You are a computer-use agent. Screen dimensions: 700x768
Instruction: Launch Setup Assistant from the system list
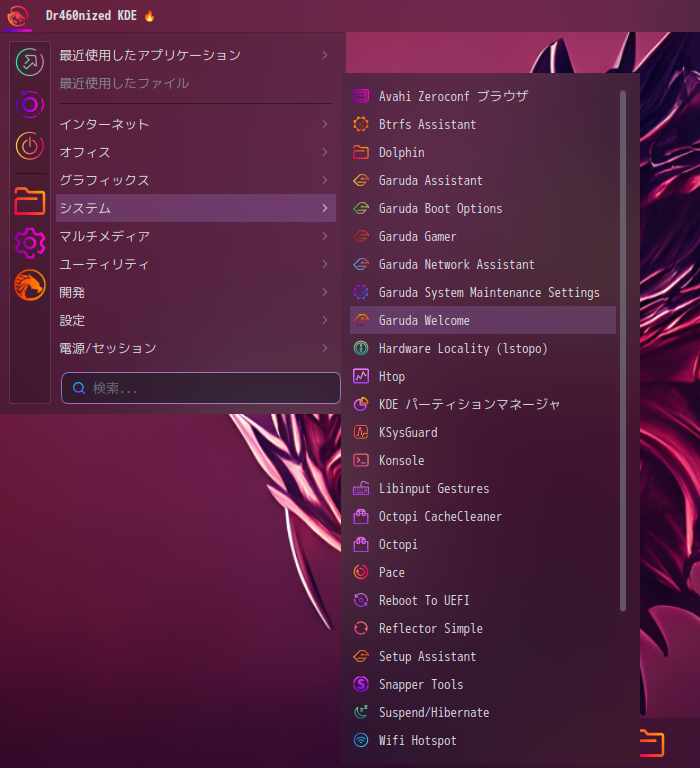coord(483,656)
